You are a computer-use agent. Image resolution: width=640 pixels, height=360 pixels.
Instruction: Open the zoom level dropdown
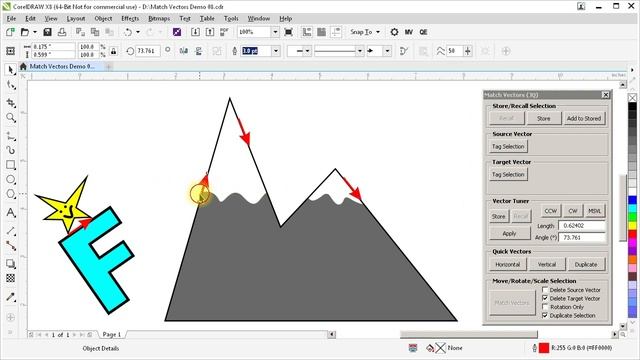pyautogui.click(x=276, y=32)
